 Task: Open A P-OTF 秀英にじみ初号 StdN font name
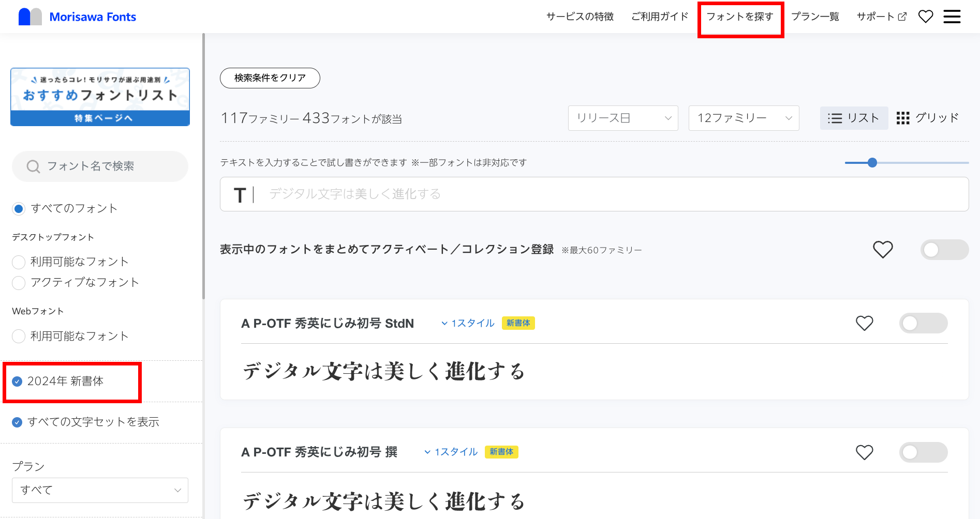328,323
